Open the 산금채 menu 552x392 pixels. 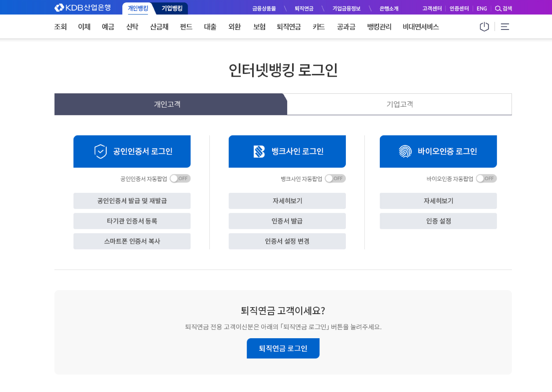[x=159, y=27]
